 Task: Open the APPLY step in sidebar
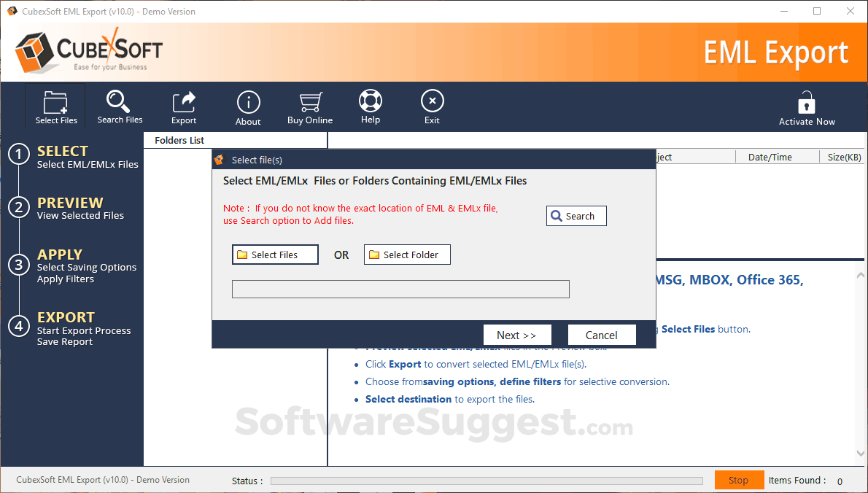(58, 254)
